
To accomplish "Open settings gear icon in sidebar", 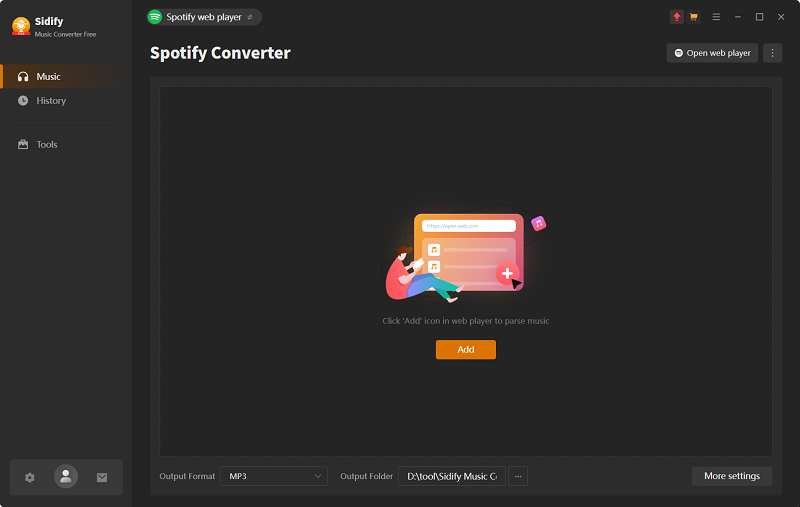I will [x=30, y=477].
